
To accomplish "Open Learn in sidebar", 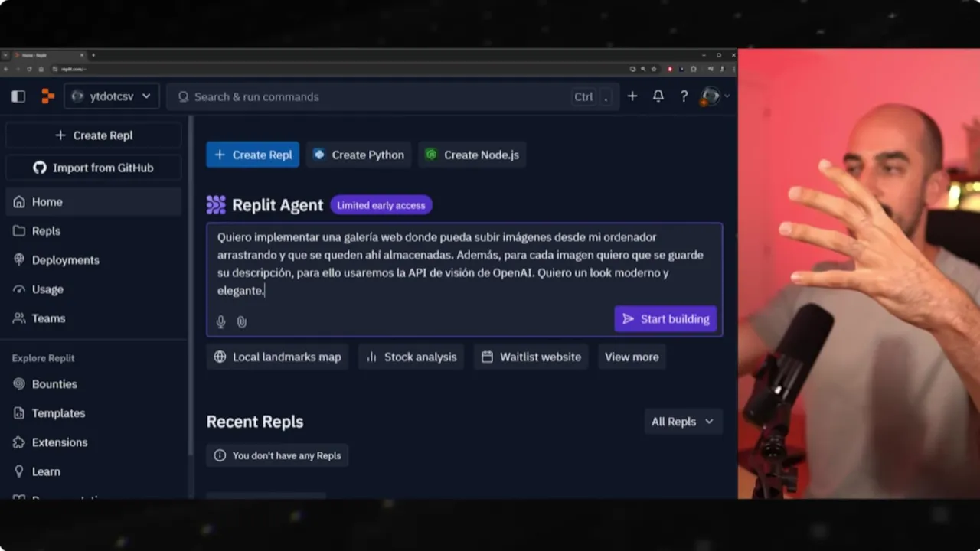I will 93,471.
